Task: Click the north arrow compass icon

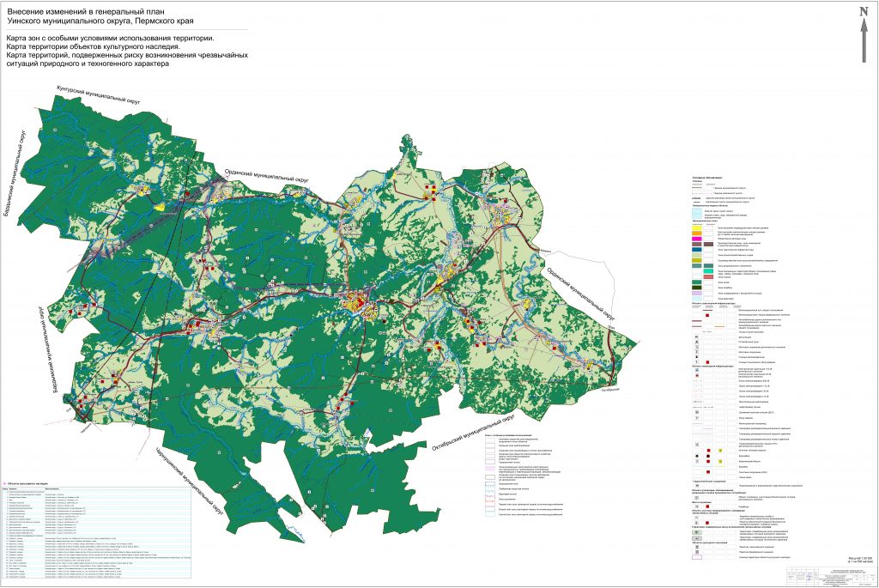Action: click(x=864, y=34)
